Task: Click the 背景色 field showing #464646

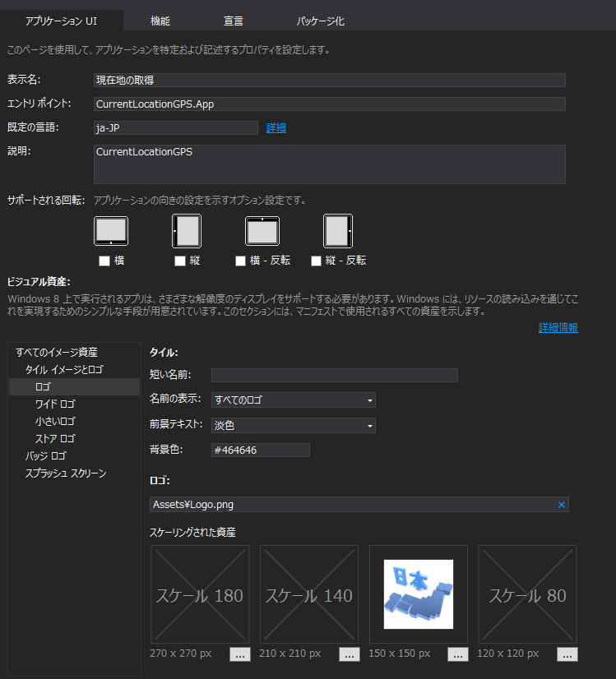Action: (261, 450)
